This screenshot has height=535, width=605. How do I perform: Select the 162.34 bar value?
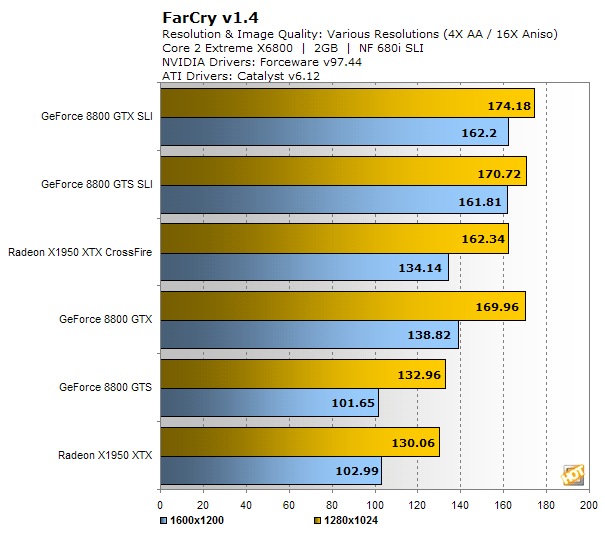click(483, 239)
